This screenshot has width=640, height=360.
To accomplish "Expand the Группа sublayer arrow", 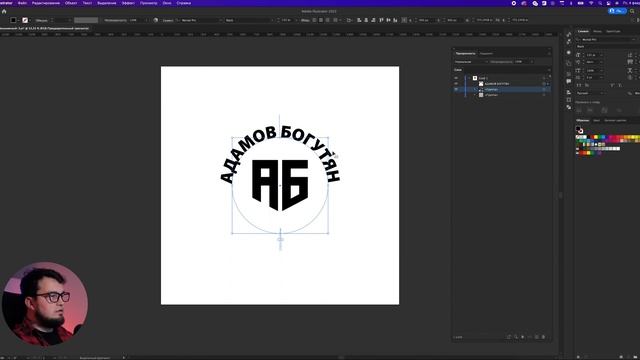I will 475,95.
